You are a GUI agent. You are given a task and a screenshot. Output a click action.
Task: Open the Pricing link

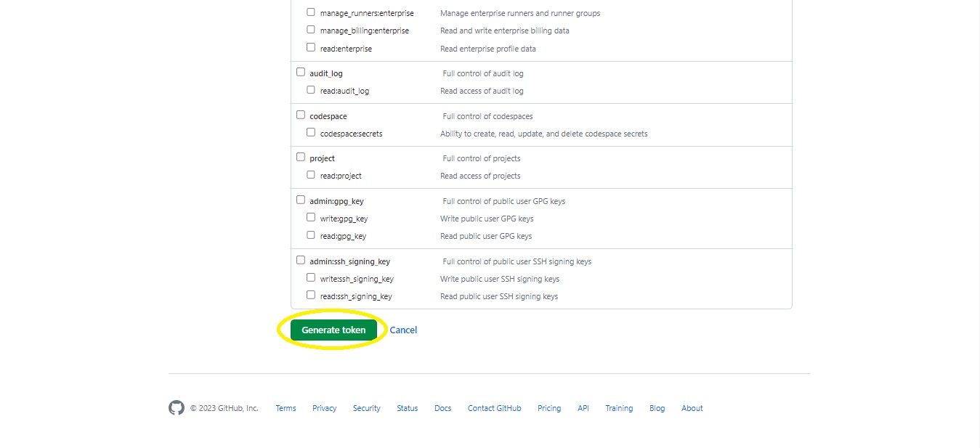click(549, 408)
